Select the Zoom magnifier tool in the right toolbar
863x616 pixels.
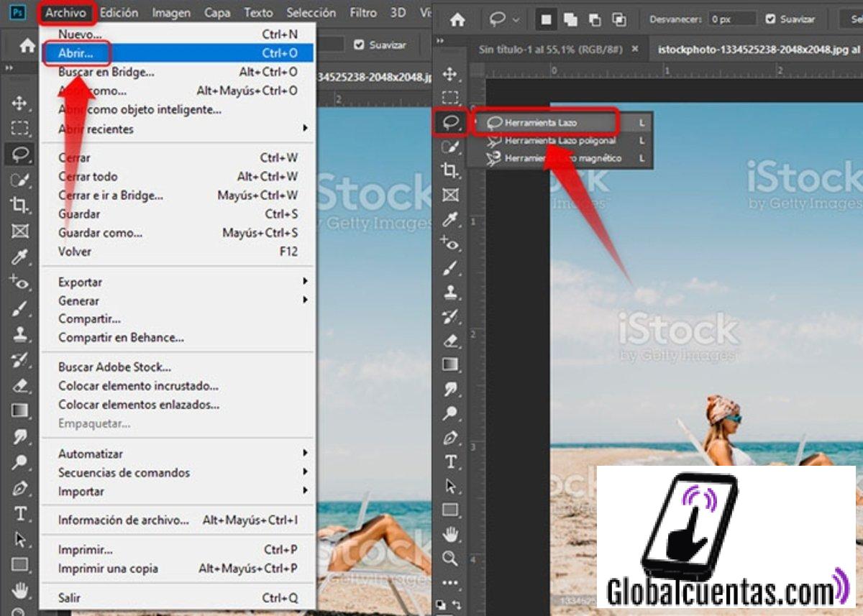point(450,558)
